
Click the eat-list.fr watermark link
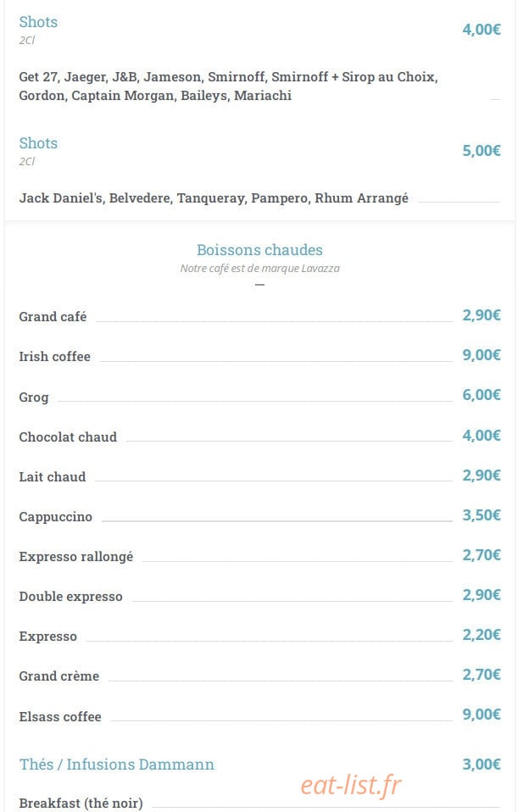click(x=351, y=785)
